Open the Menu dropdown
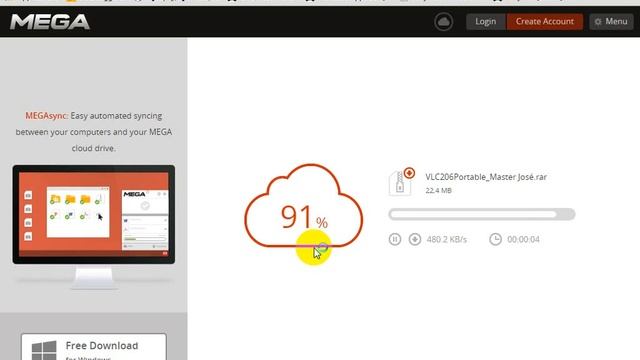This screenshot has height=360, width=640. tap(611, 22)
